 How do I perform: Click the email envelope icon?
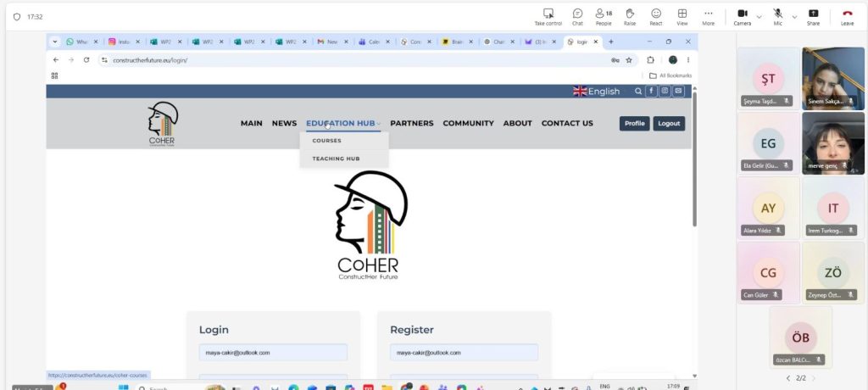click(x=678, y=92)
